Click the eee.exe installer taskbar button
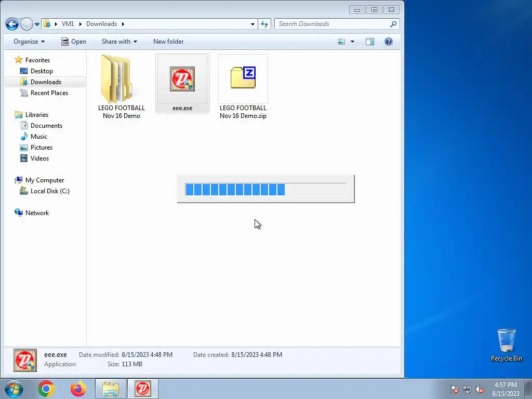Viewport: 532px width, 399px height. (x=143, y=389)
